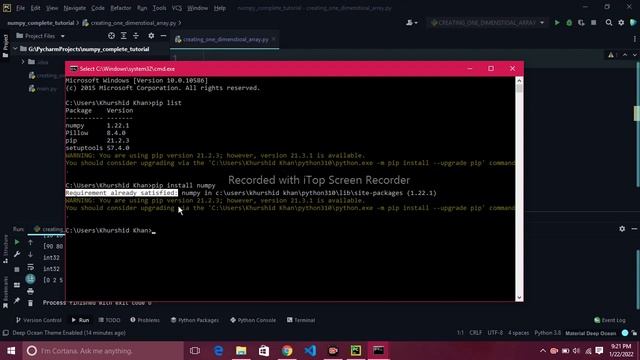Image resolution: width=640 pixels, height=360 pixels.
Task: Open IDE settings gear in top-right toolbar
Action: coord(621,23)
